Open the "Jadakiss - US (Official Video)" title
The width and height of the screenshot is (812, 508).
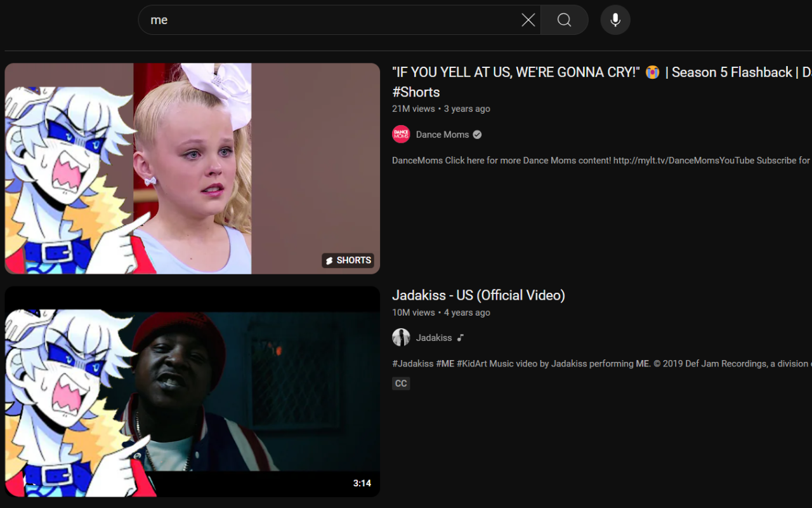point(478,295)
